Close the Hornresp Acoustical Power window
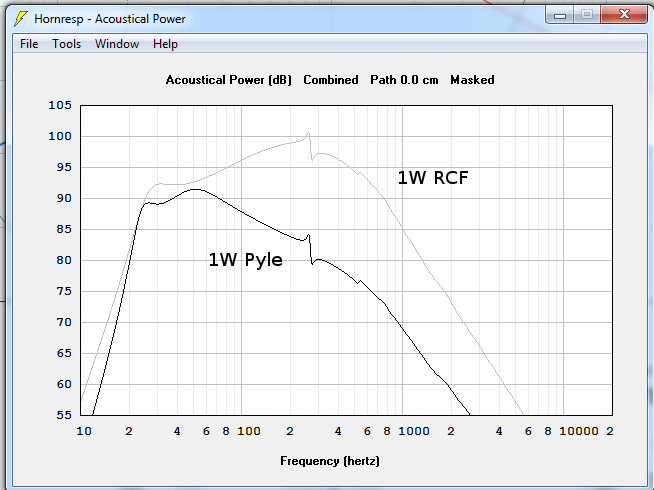 tap(624, 15)
